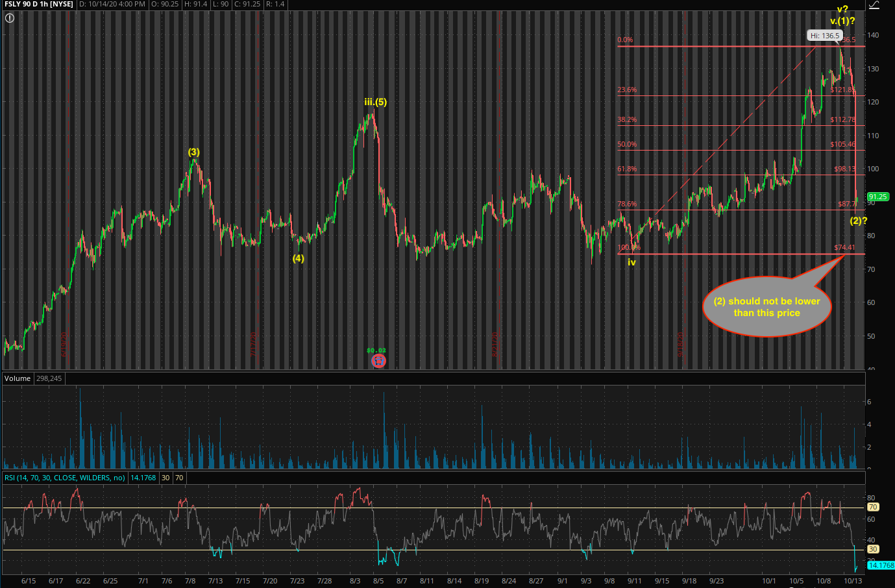Click the Hi: 136.5 price bubble
895x588 pixels.
click(824, 36)
